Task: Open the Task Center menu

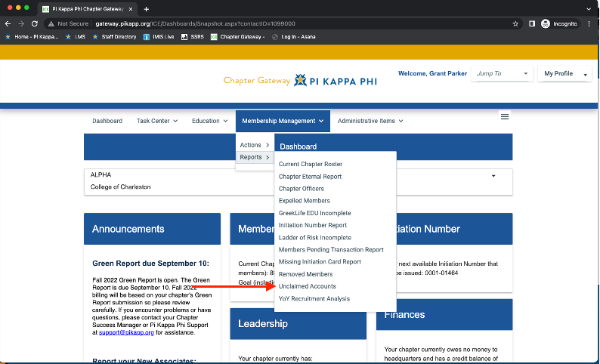Action: click(156, 121)
